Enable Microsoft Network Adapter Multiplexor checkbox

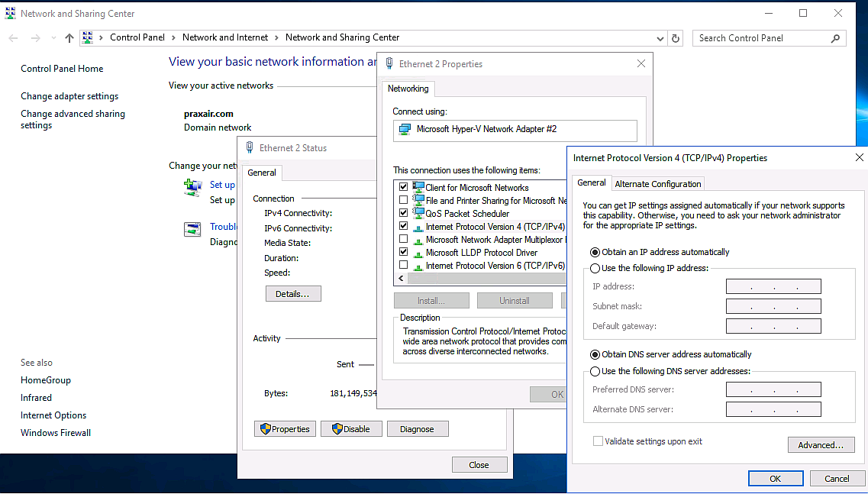coord(404,239)
